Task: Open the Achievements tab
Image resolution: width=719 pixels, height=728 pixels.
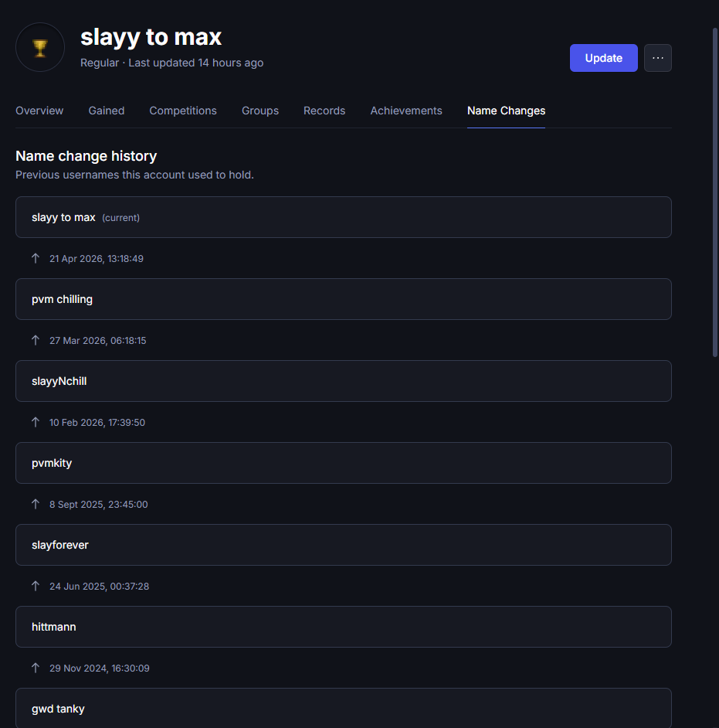Action: (x=406, y=111)
